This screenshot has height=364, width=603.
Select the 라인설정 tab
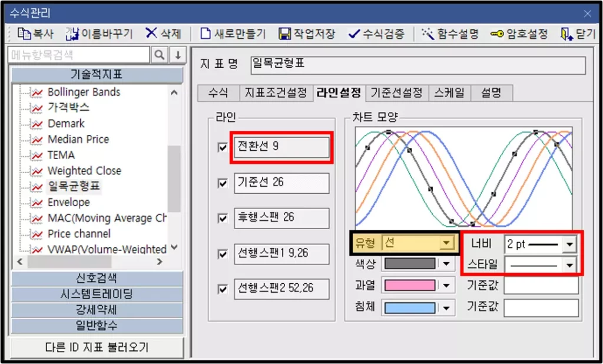coord(339,92)
